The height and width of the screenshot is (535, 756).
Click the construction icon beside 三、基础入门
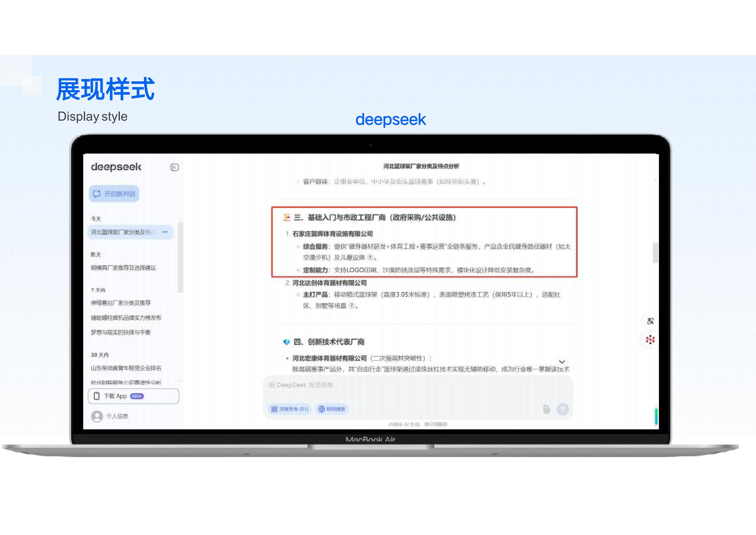click(286, 217)
